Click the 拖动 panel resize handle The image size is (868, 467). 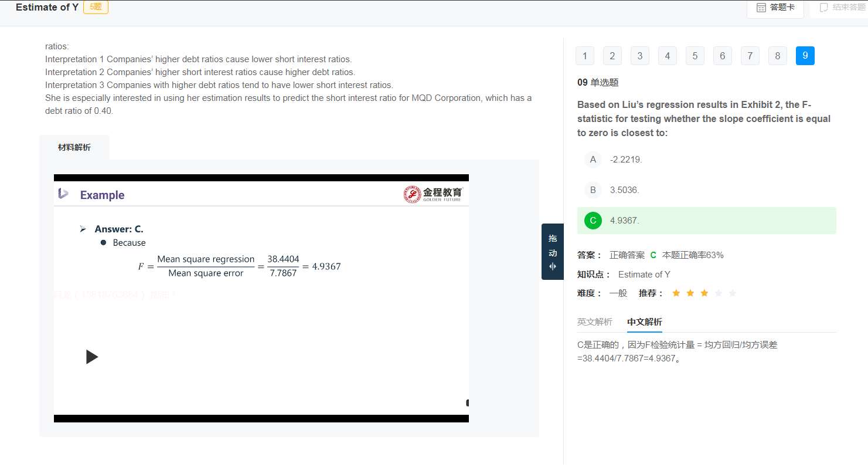(x=552, y=252)
